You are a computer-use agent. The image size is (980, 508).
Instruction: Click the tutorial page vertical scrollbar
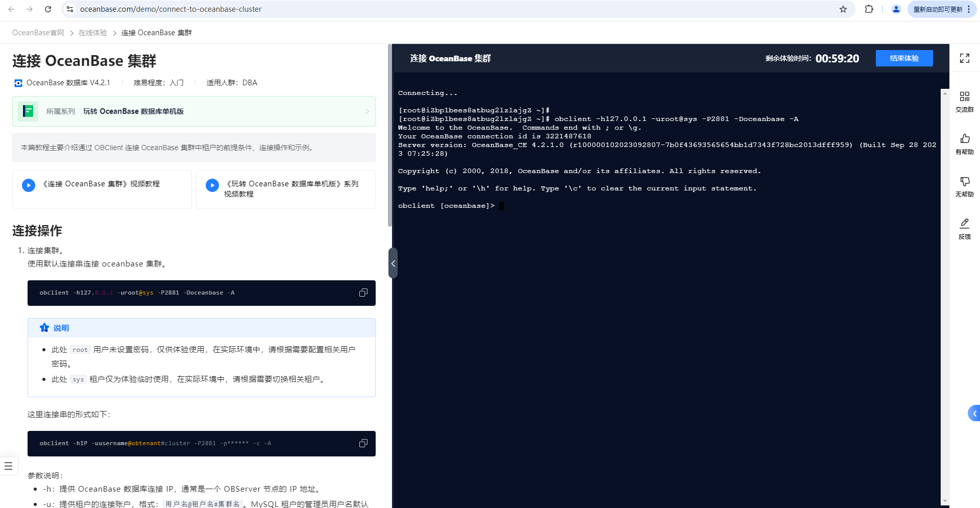(x=390, y=135)
